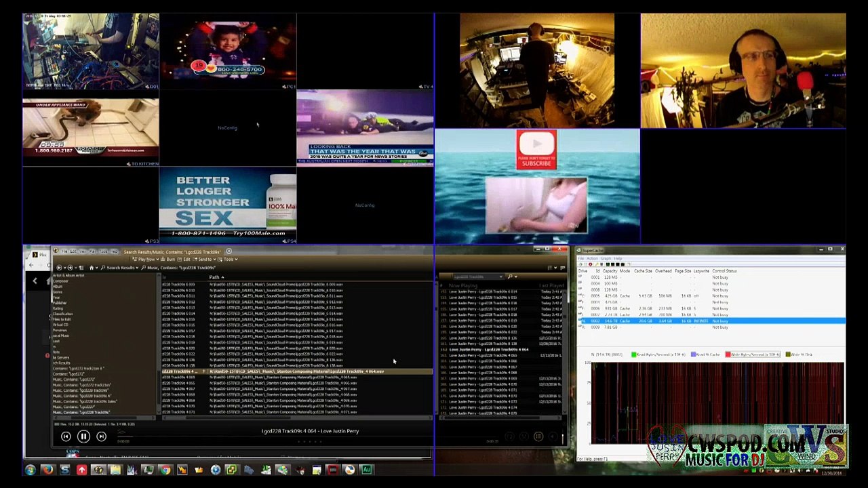
Task: Select the highlighted "Track09s_4 064.wav" row
Action: coord(296,371)
